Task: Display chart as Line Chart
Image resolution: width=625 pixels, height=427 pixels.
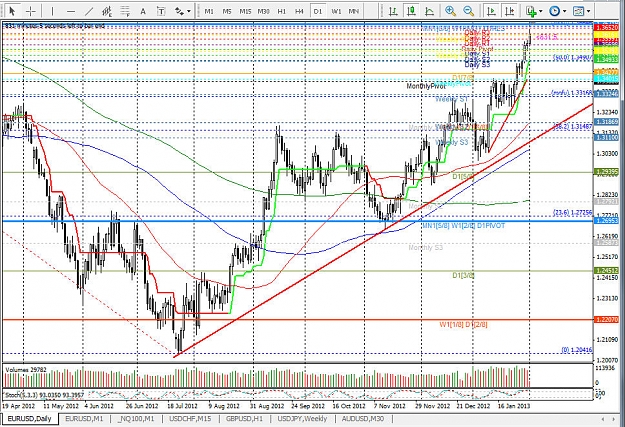Action: [430, 11]
